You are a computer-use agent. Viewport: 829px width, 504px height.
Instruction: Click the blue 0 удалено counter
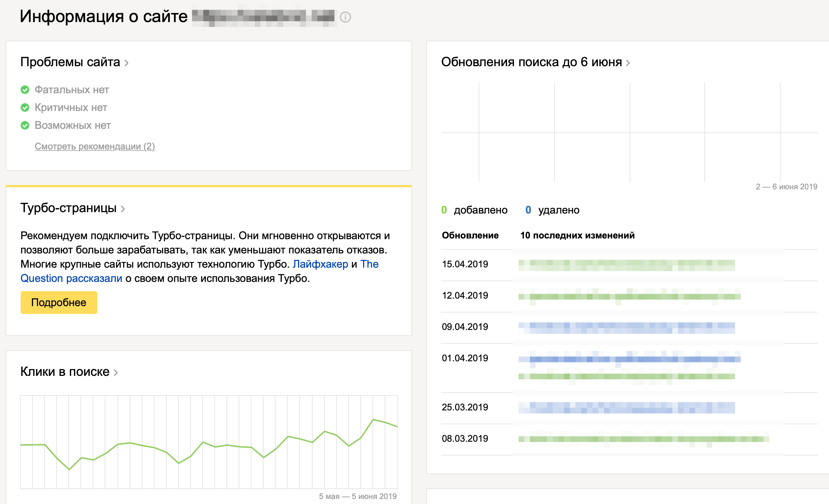point(528,210)
